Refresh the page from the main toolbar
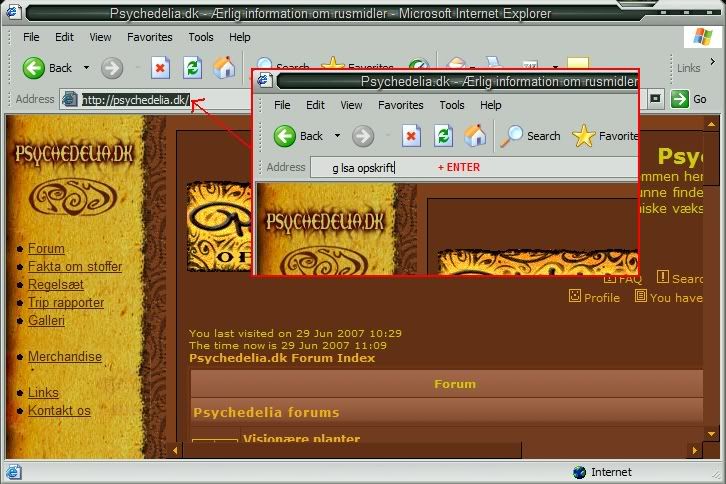Image resolution: width=726 pixels, height=484 pixels. (x=192, y=68)
